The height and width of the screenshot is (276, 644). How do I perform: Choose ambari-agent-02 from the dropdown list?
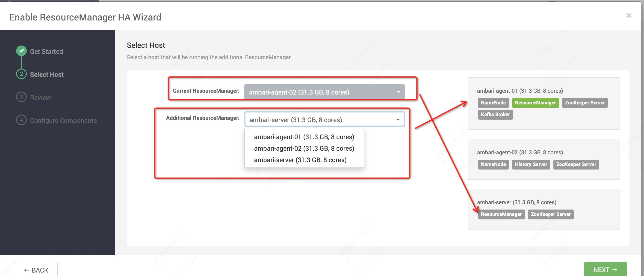tap(304, 149)
